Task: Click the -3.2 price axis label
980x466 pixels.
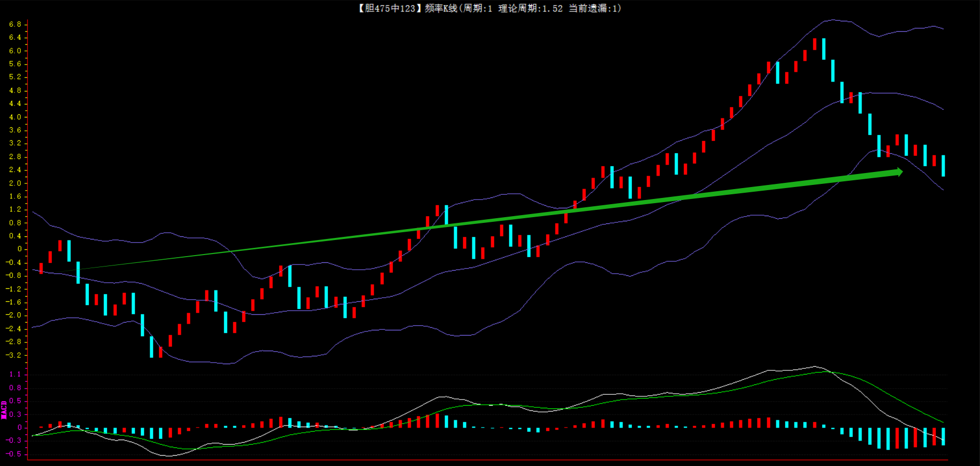Action: pyautogui.click(x=14, y=355)
